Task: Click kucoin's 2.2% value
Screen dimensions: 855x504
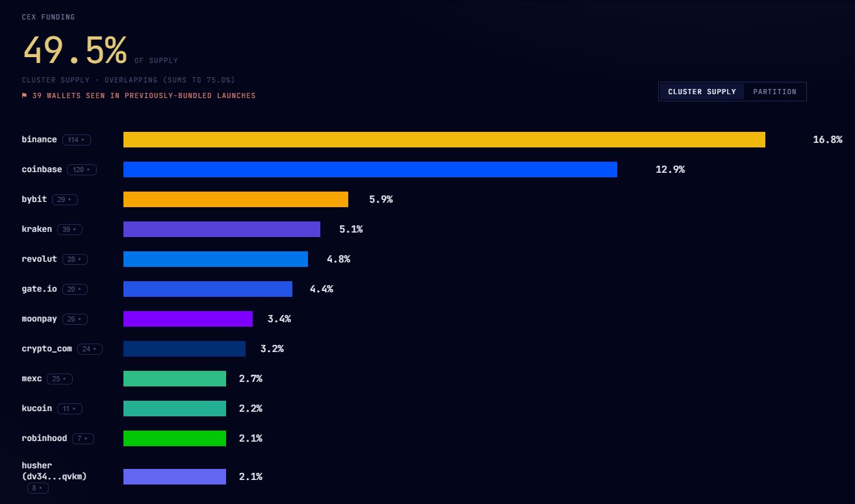Action: coord(251,409)
